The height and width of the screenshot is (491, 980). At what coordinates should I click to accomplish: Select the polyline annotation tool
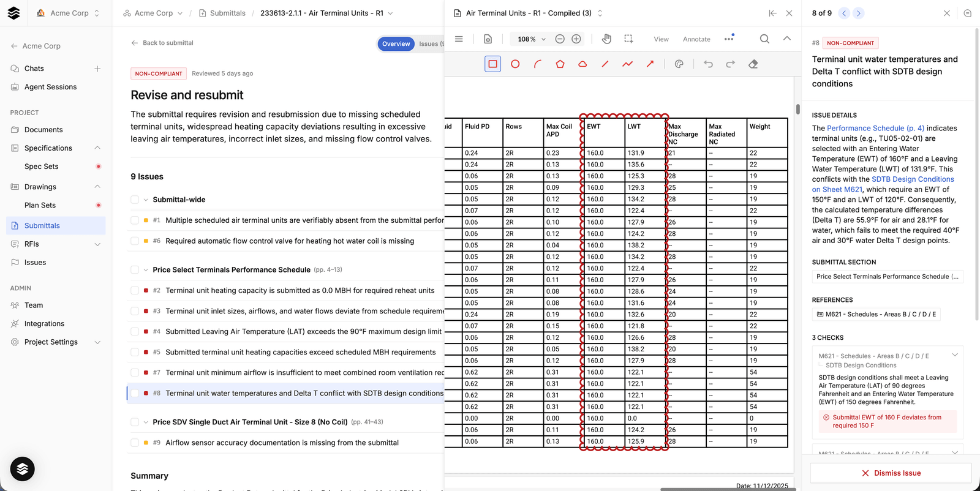(627, 64)
